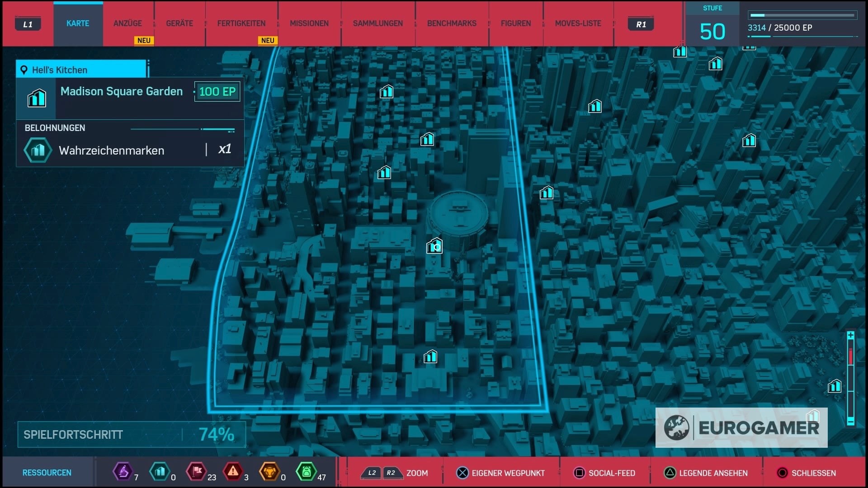Click the ZOOM label

click(x=417, y=473)
